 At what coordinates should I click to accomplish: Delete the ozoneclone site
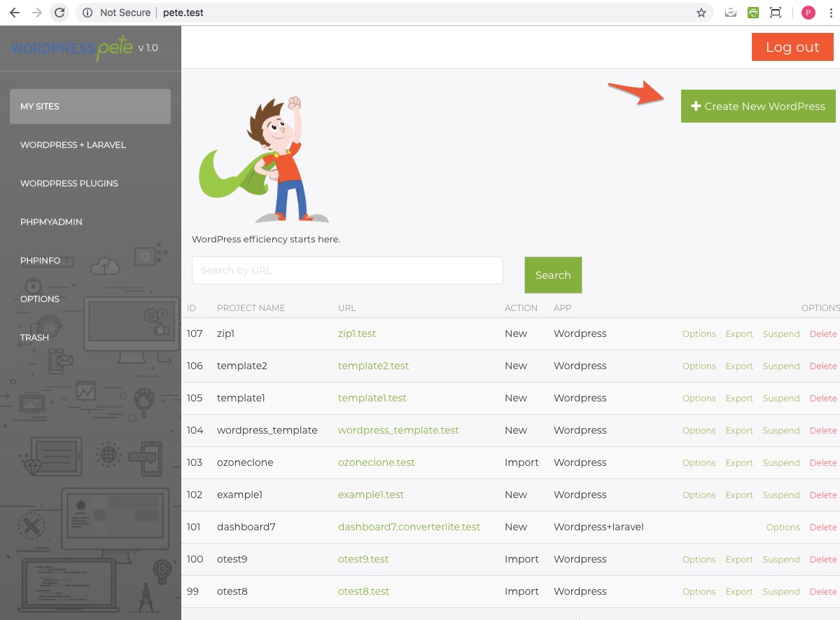tap(823, 463)
